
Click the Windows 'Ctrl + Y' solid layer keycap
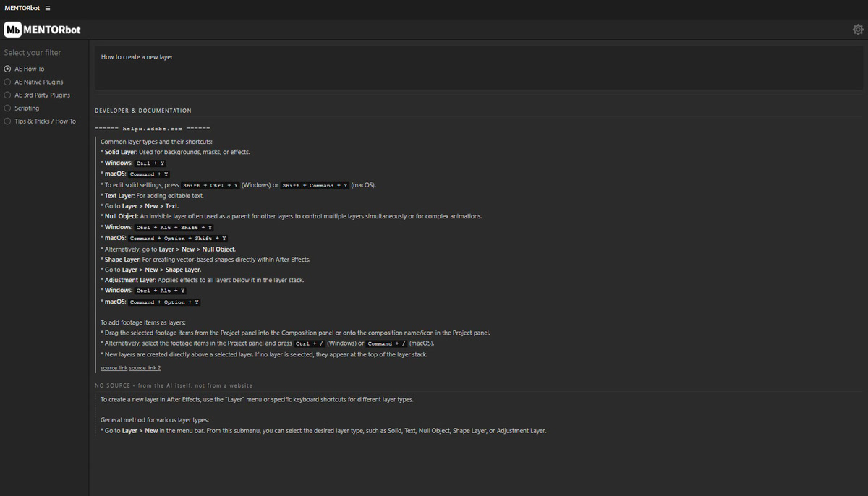[150, 163]
